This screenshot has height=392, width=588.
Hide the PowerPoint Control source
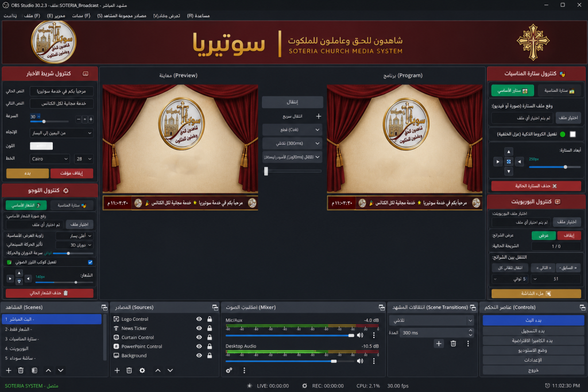(x=199, y=346)
